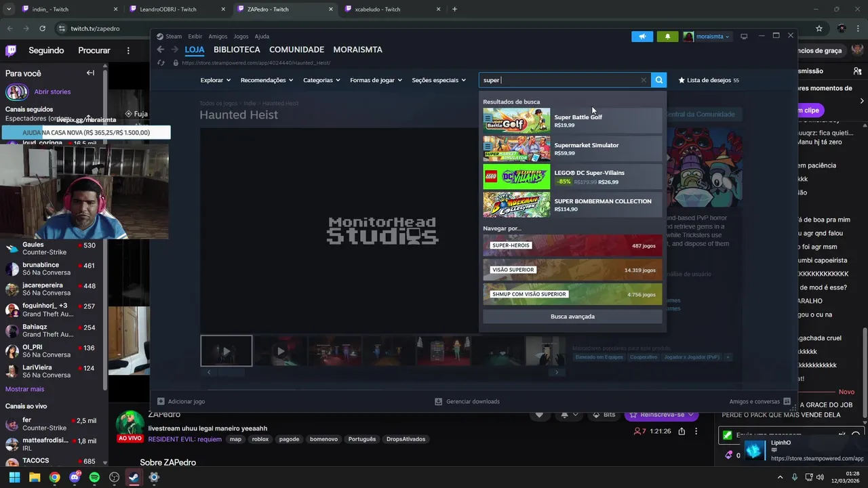
Task: Switch to the COMUNIDADE tab
Action: coord(296,49)
